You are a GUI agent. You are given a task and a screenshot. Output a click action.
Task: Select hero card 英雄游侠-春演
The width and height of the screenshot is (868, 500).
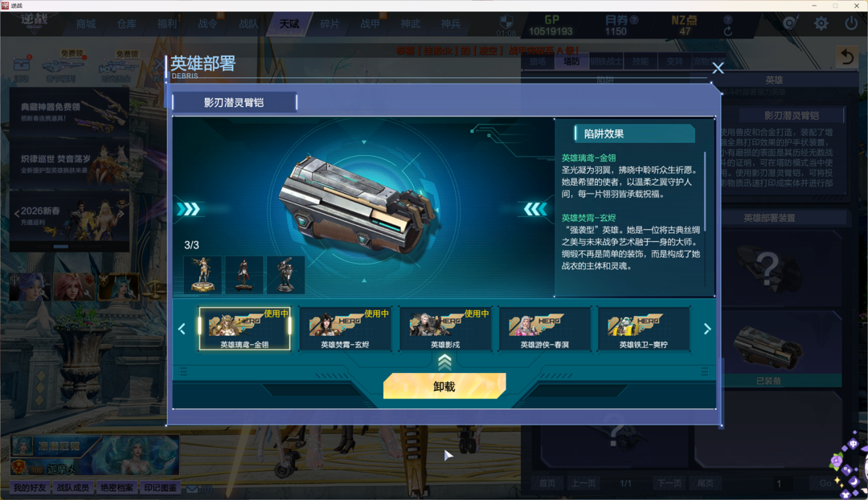point(545,329)
